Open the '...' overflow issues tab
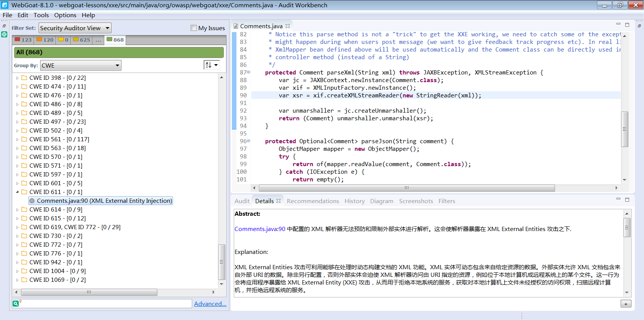Screen dimensions: 644x320 coord(98,40)
